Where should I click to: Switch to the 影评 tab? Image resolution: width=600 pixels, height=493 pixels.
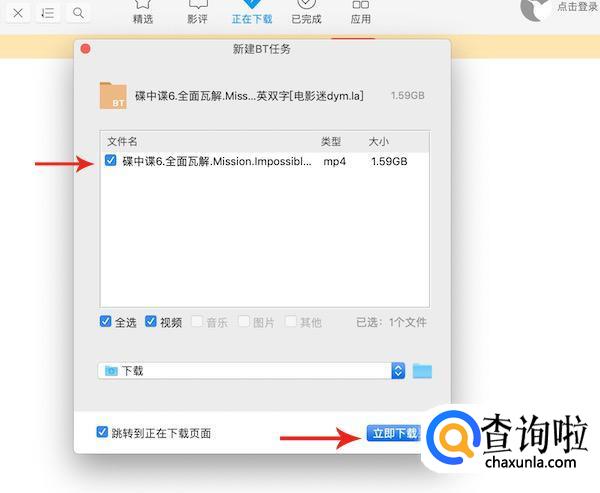tap(197, 12)
